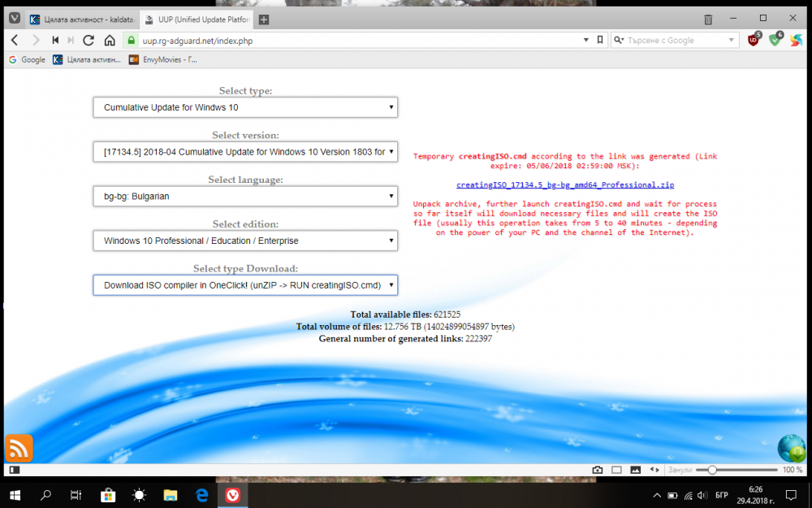Capture page with camera icon
The width and height of the screenshot is (812, 508).
(597, 470)
